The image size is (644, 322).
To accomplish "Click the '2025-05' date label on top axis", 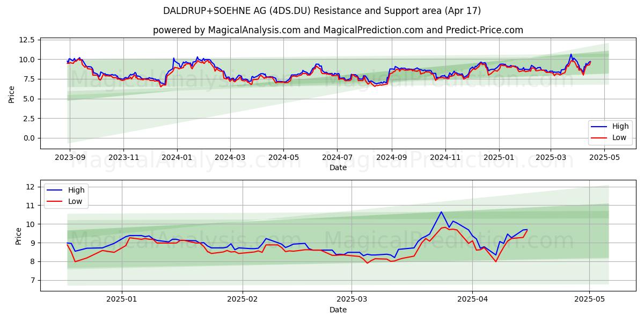I will [x=604, y=158].
